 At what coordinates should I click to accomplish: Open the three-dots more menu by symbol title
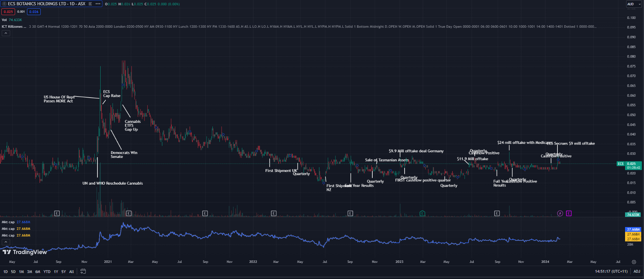(x=98, y=4)
